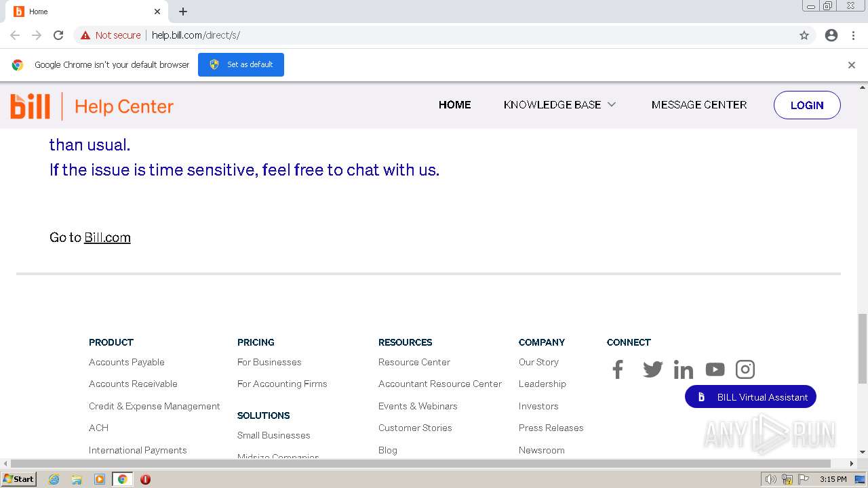868x488 pixels.
Task: Open Credit & Expense Management link
Action: (155, 406)
